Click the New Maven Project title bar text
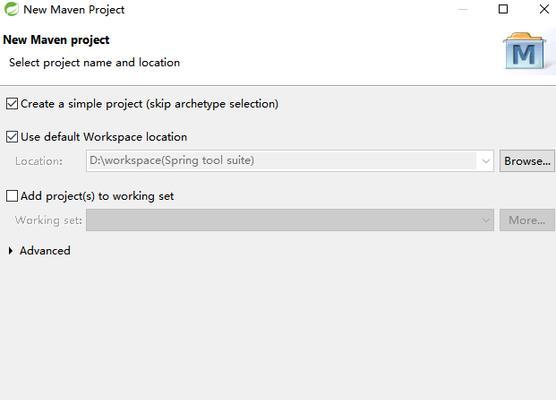The width and height of the screenshot is (556, 400). click(74, 10)
